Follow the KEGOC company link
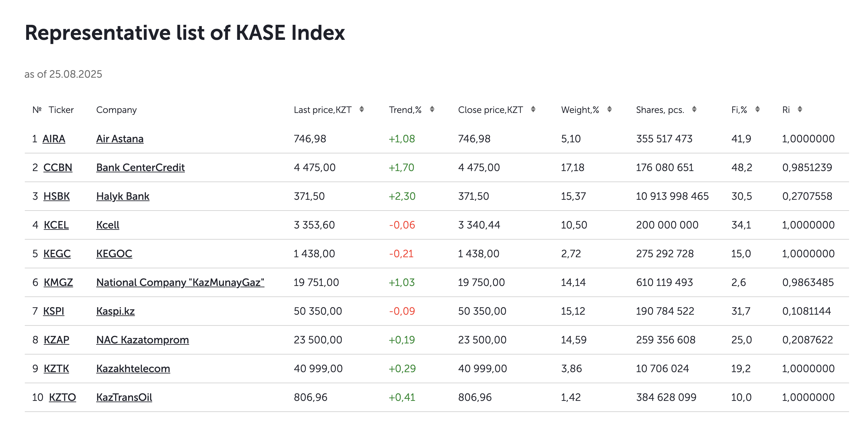This screenshot has height=427, width=868. pyautogui.click(x=114, y=253)
